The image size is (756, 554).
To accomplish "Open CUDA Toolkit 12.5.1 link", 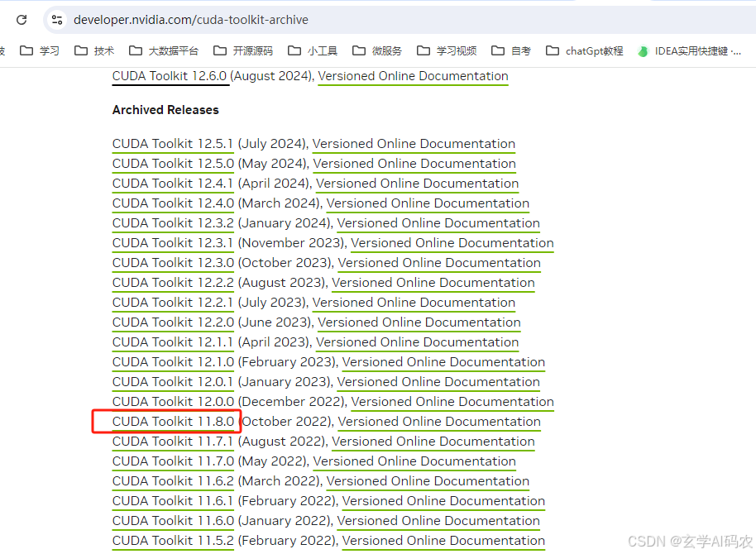I will click(x=173, y=144).
